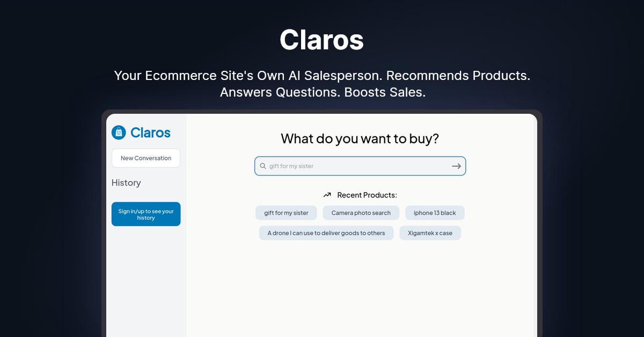Click the 'What do you want to buy?' heading

(360, 139)
